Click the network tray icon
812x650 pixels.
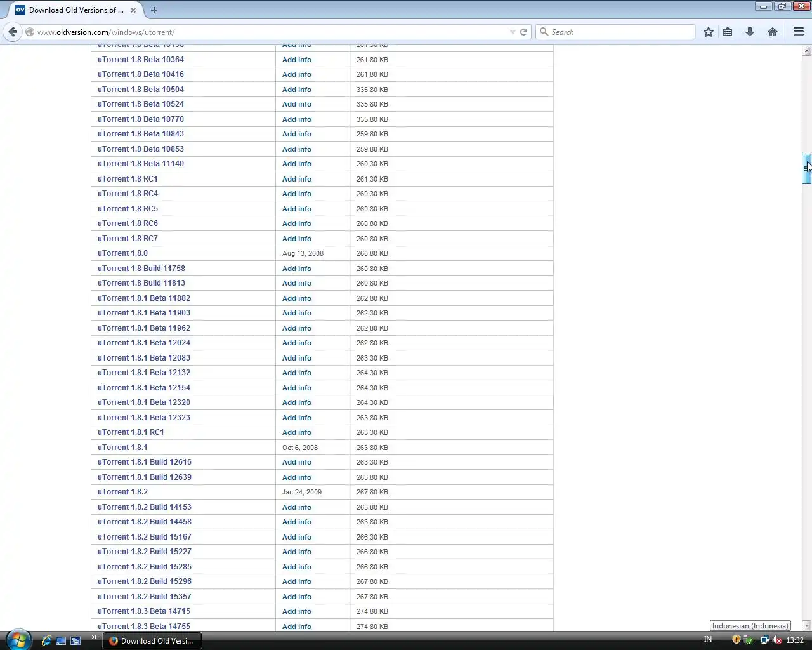pyautogui.click(x=765, y=640)
